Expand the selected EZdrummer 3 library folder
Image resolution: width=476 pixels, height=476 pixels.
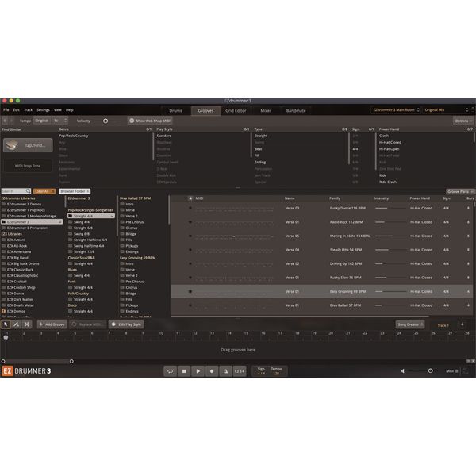pyautogui.click(x=60, y=222)
